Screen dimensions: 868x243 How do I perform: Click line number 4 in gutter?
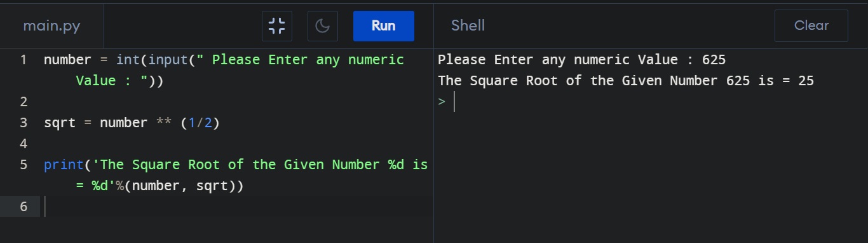[x=24, y=144]
